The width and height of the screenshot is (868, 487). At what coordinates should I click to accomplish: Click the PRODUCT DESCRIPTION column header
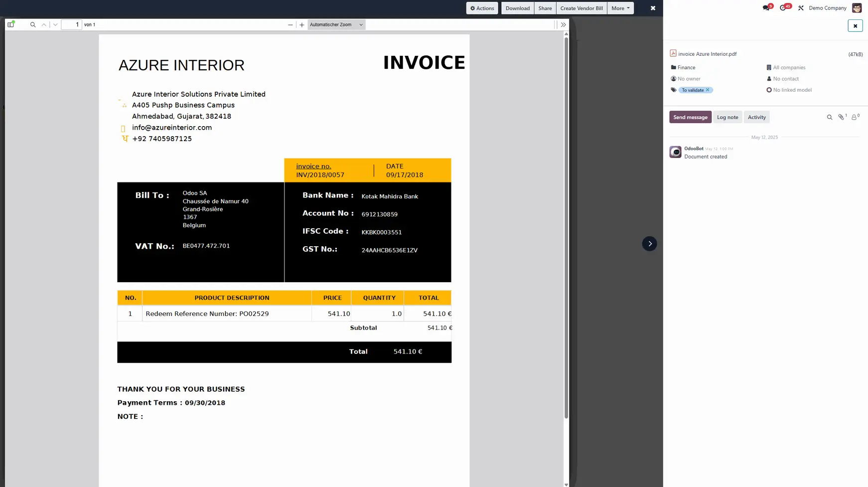[x=232, y=298]
